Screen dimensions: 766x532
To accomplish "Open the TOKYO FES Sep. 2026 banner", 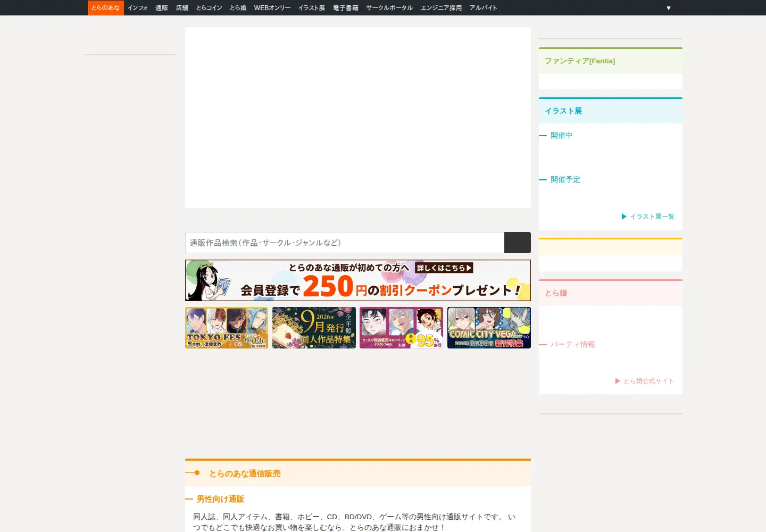I will click(x=227, y=328).
